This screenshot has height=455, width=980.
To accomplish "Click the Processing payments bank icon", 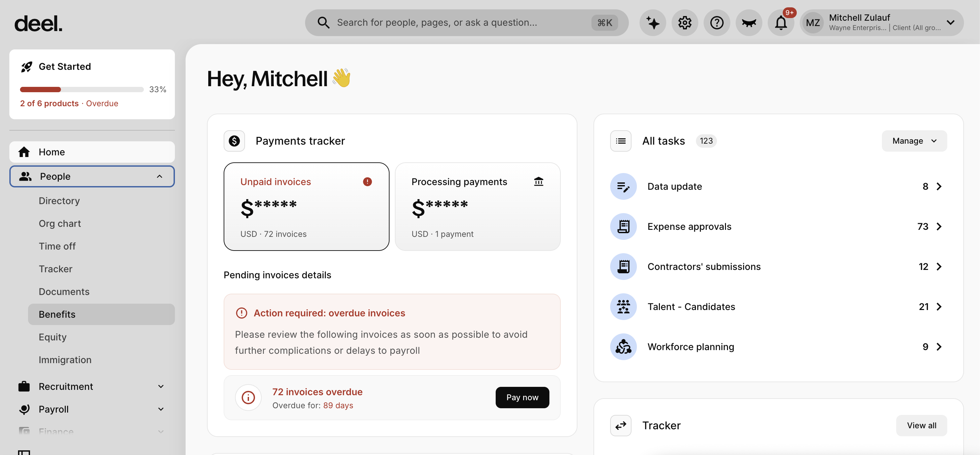I will pos(538,181).
